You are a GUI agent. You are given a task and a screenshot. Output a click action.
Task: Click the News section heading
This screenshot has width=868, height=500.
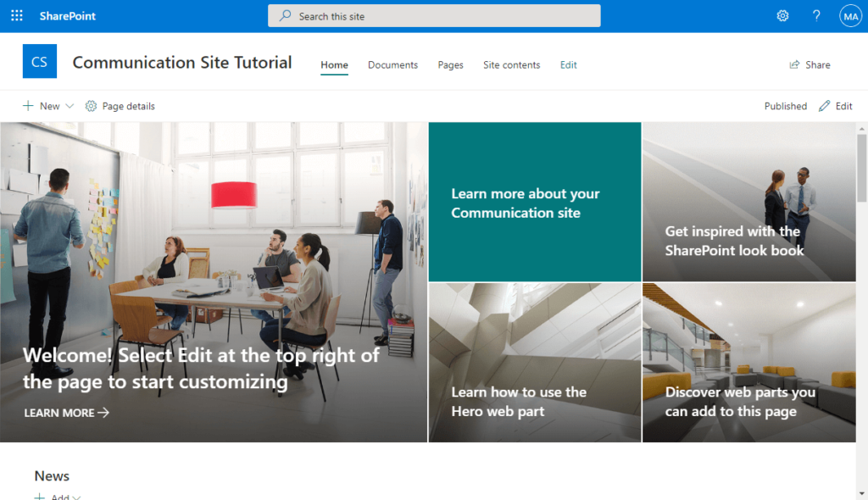click(x=52, y=476)
